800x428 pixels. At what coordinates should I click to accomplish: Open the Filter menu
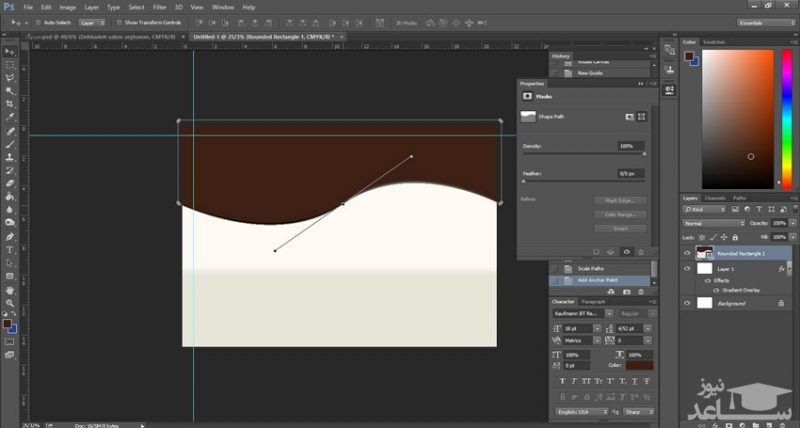pos(160,7)
